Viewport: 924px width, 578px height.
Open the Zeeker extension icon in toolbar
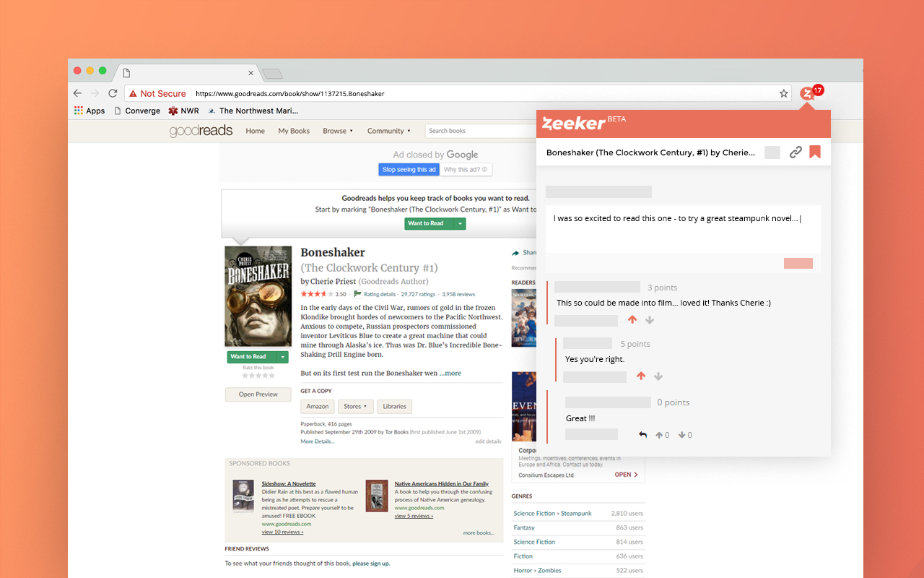tap(807, 93)
